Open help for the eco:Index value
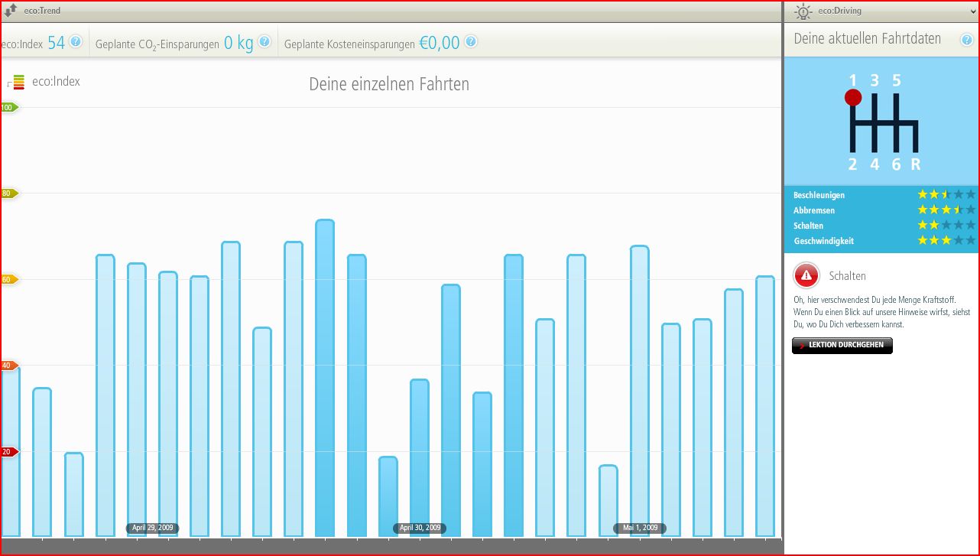 tap(76, 42)
